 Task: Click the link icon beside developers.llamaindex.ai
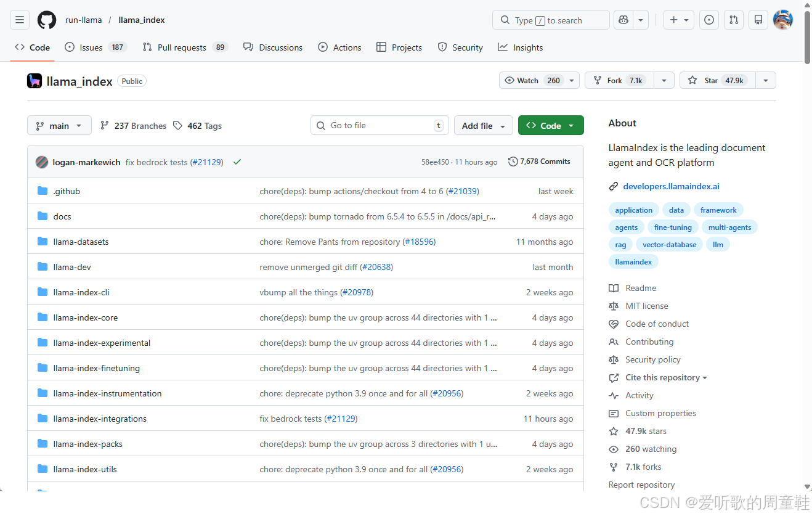[x=613, y=186]
